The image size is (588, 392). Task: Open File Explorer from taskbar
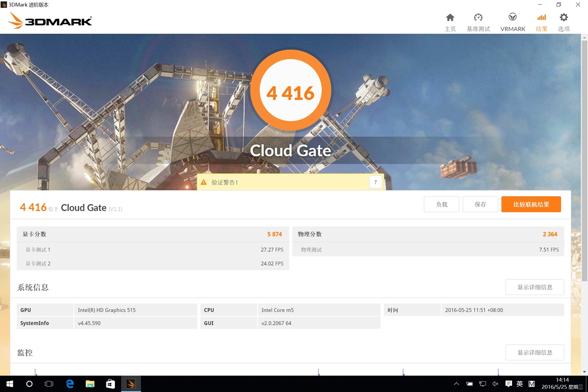click(x=90, y=384)
